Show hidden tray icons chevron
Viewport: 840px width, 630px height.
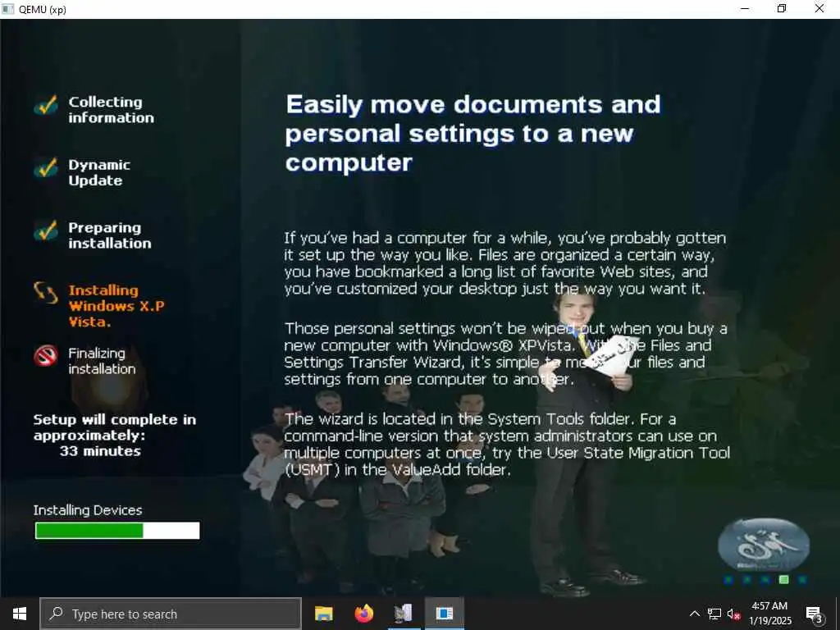[694, 614]
